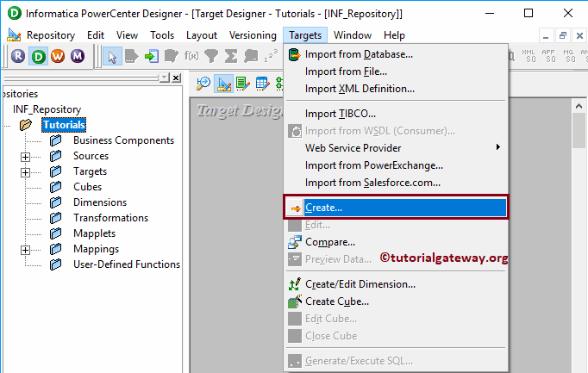Select Create... in Targets menu
The height and width of the screenshot is (373, 588).
coord(396,208)
